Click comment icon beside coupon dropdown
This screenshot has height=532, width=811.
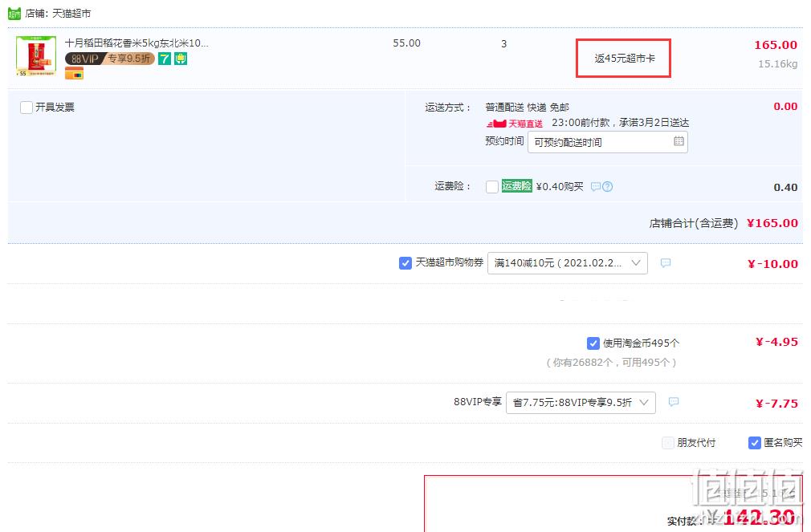666,263
